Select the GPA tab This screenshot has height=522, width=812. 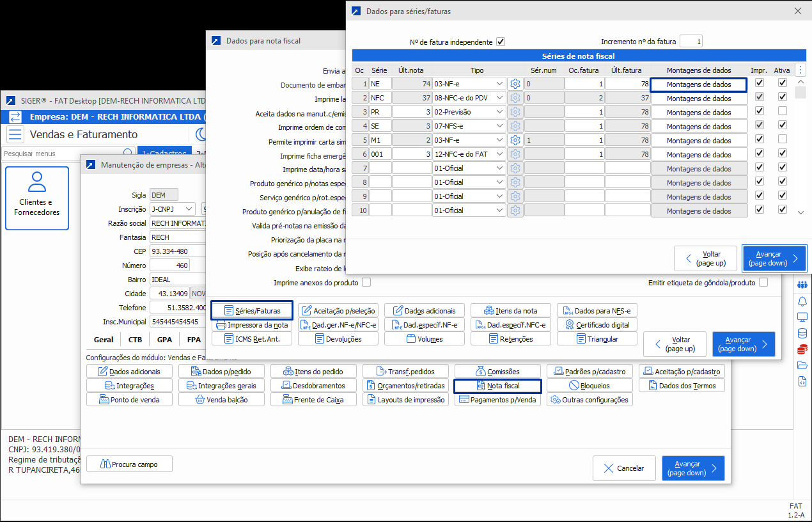click(x=164, y=340)
